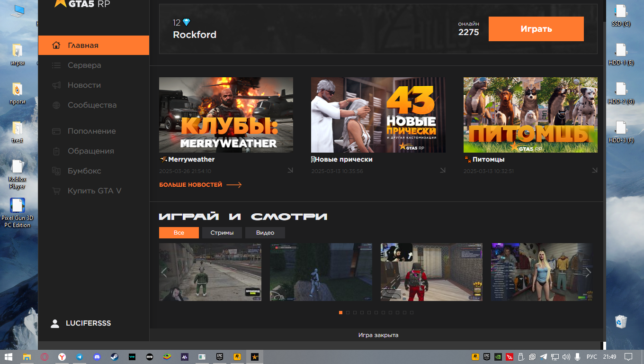
Task: Click the boombox icon beside Бумбокс
Action: [56, 171]
